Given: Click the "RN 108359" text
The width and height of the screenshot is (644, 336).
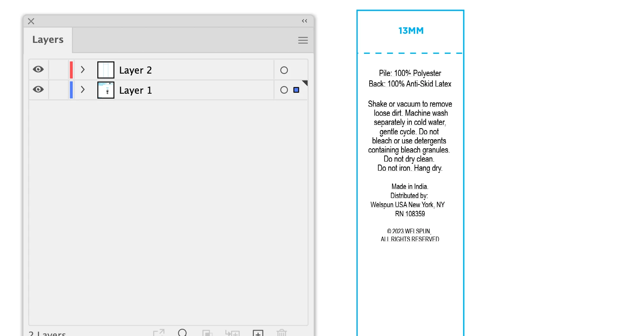Looking at the screenshot, I should coord(410,214).
